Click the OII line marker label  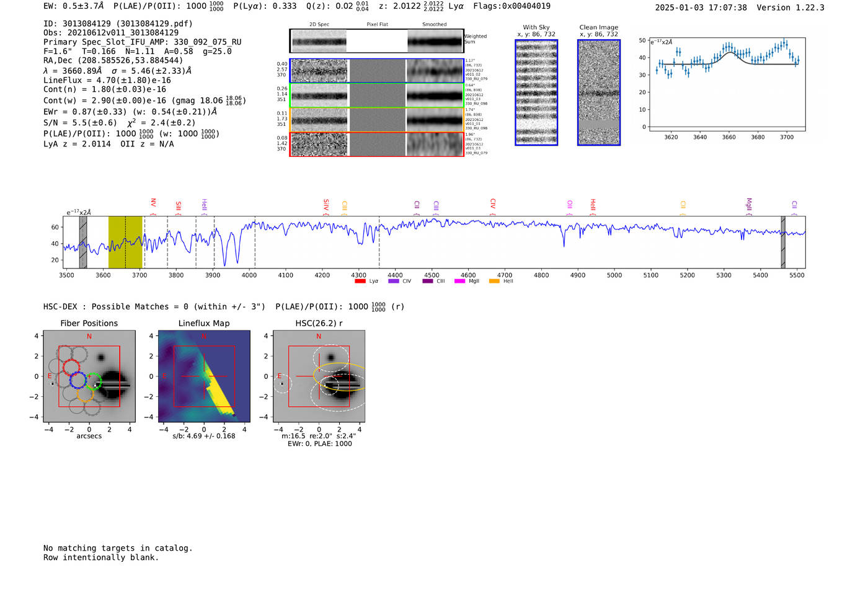(x=570, y=204)
